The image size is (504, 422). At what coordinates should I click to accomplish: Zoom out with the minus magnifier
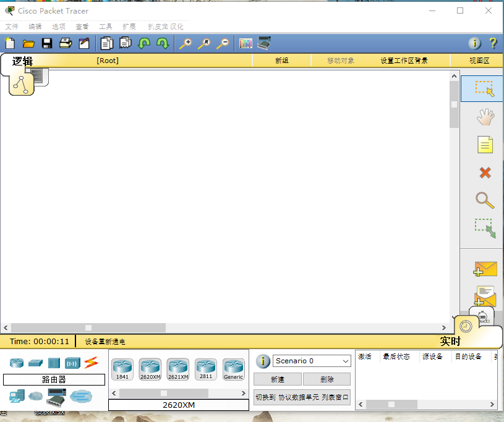(x=223, y=43)
